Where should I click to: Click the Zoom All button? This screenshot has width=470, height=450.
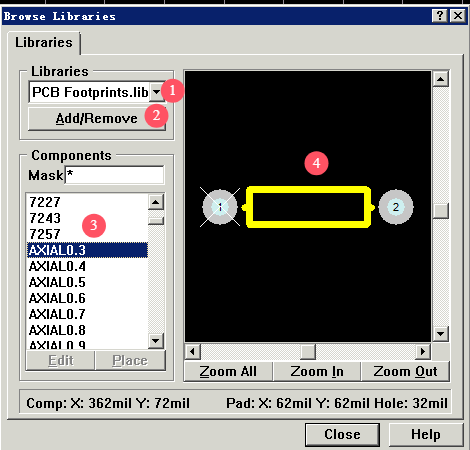coord(228,372)
